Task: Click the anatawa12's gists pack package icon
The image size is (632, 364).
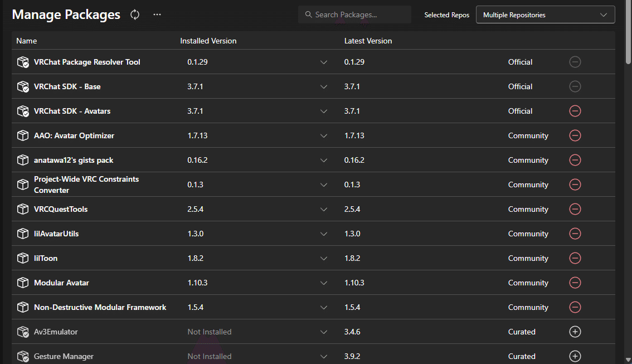Action: (x=23, y=160)
